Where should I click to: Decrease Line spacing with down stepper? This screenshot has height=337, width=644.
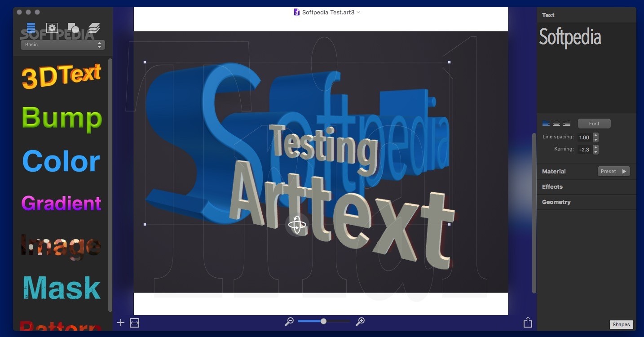[595, 140]
